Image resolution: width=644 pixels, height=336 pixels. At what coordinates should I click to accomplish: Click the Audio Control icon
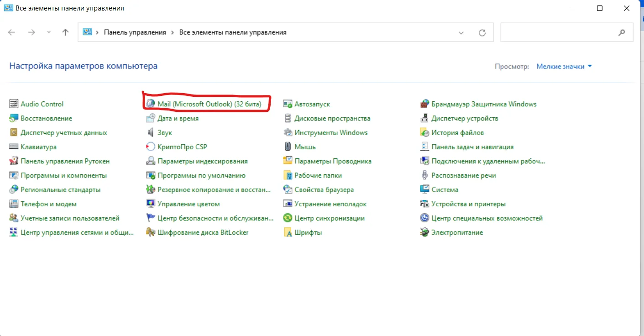pos(14,104)
